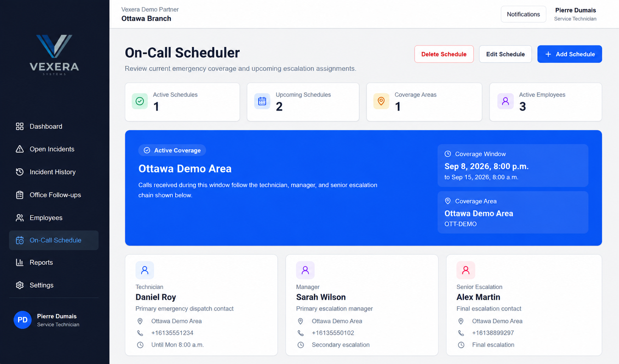Click the Ottawa Branch header text

[146, 19]
